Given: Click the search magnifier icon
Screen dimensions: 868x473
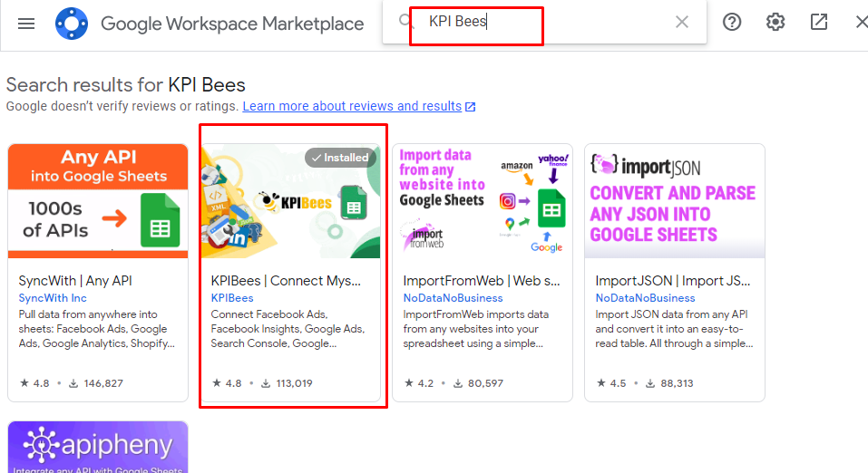Looking at the screenshot, I should tap(405, 22).
